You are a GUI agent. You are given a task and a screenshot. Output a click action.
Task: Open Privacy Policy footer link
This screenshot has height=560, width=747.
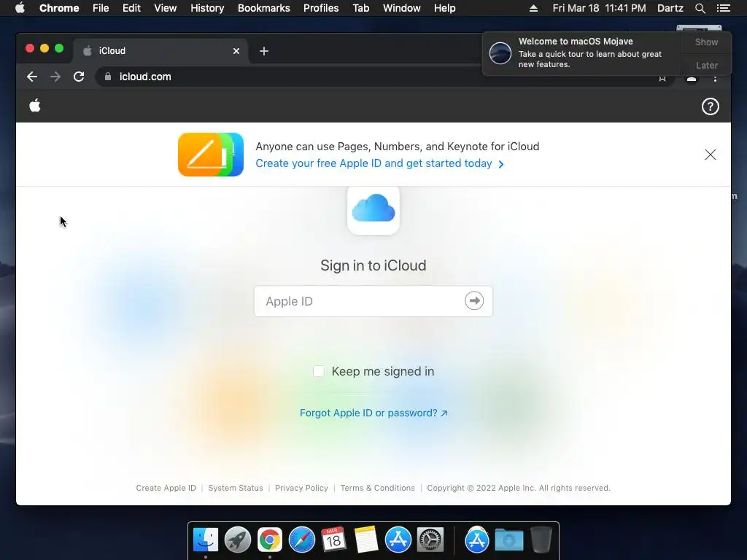(301, 488)
